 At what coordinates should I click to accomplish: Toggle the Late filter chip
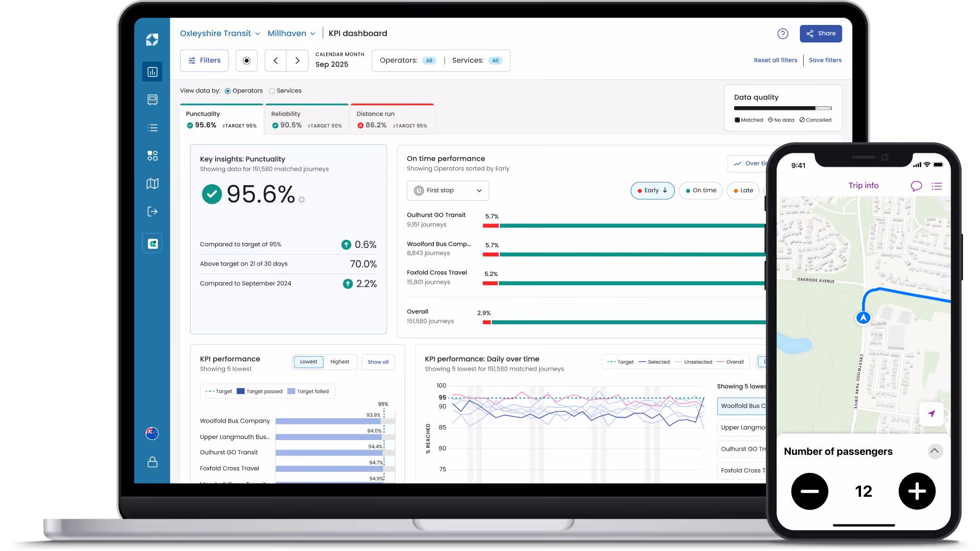743,191
